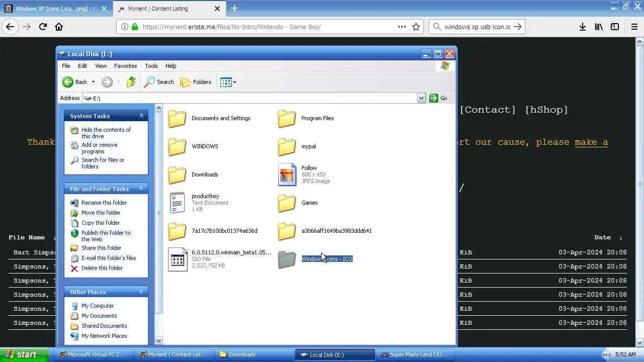The width and height of the screenshot is (644, 362).
Task: Open the View menu
Action: point(101,66)
